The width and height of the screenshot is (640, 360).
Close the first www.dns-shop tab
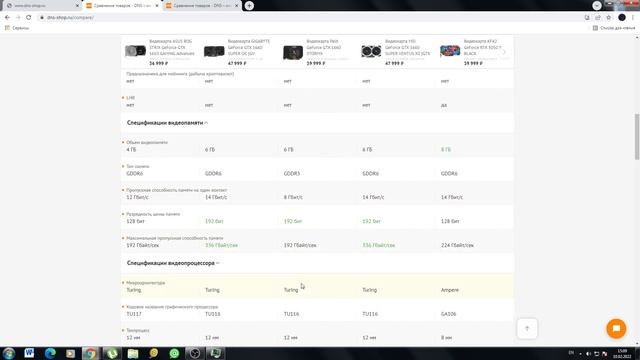77,6
